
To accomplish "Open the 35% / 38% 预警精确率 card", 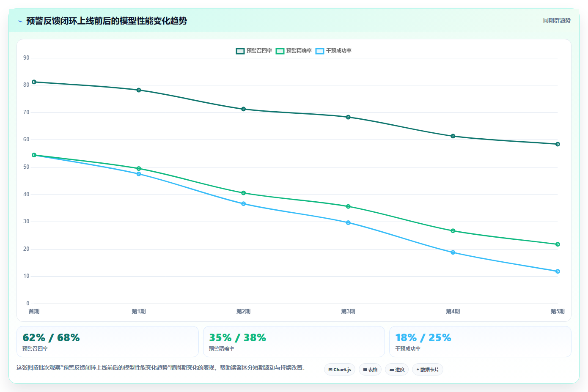I will tap(294, 342).
